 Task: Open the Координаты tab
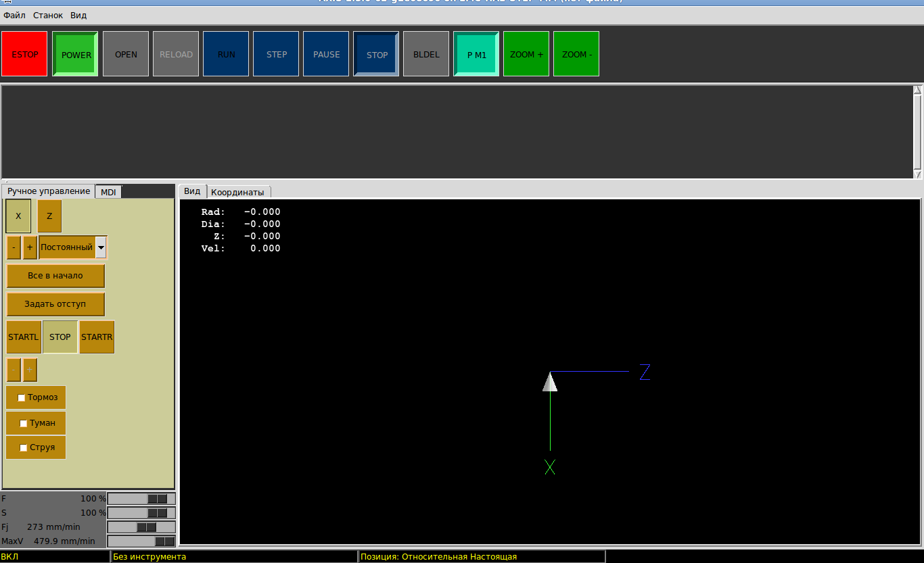pos(237,192)
